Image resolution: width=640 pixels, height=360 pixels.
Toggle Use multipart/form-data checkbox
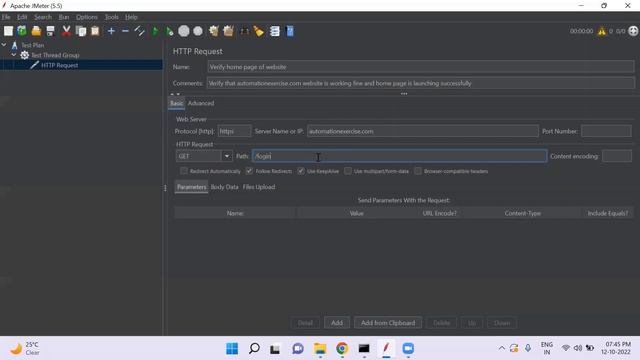[347, 171]
